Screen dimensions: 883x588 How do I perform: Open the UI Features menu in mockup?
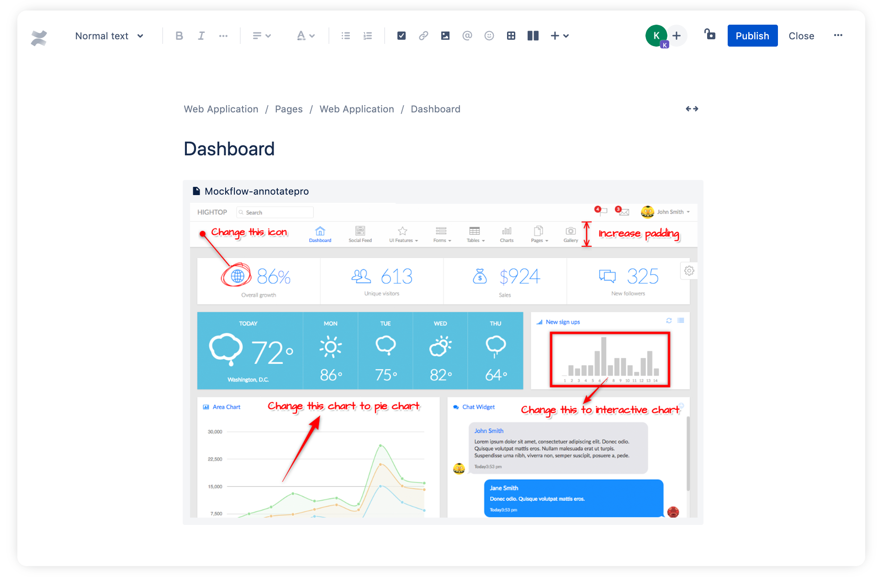click(x=403, y=234)
